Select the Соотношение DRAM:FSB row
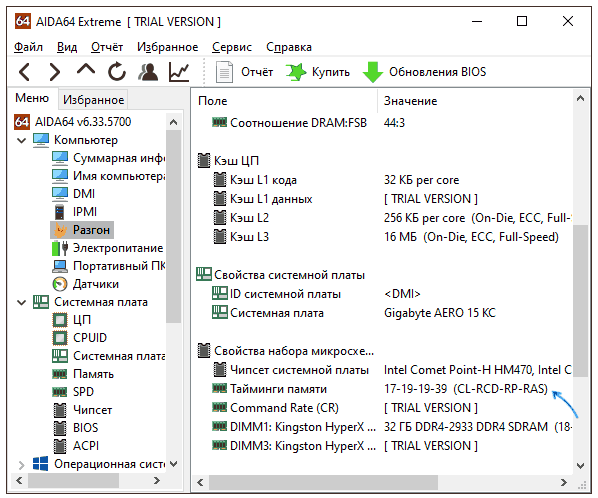Image resolution: width=598 pixels, height=498 pixels. coord(383,123)
